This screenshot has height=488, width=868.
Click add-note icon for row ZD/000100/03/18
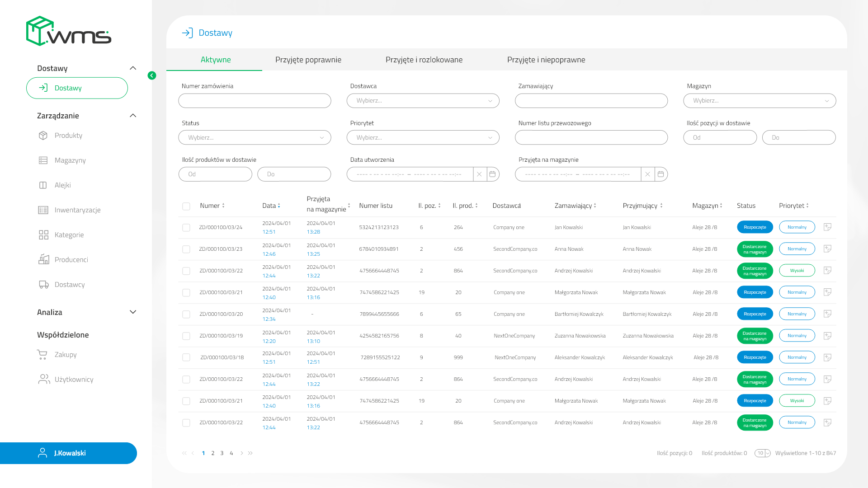click(x=827, y=357)
